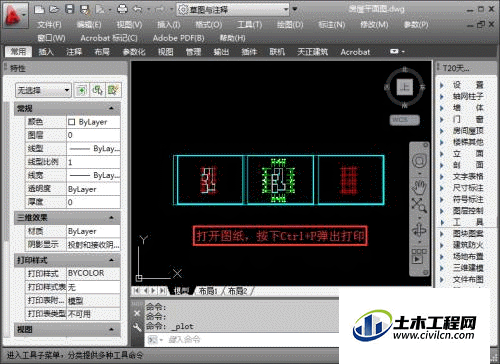Click the Undo arrow icon

pyautogui.click(x=137, y=9)
